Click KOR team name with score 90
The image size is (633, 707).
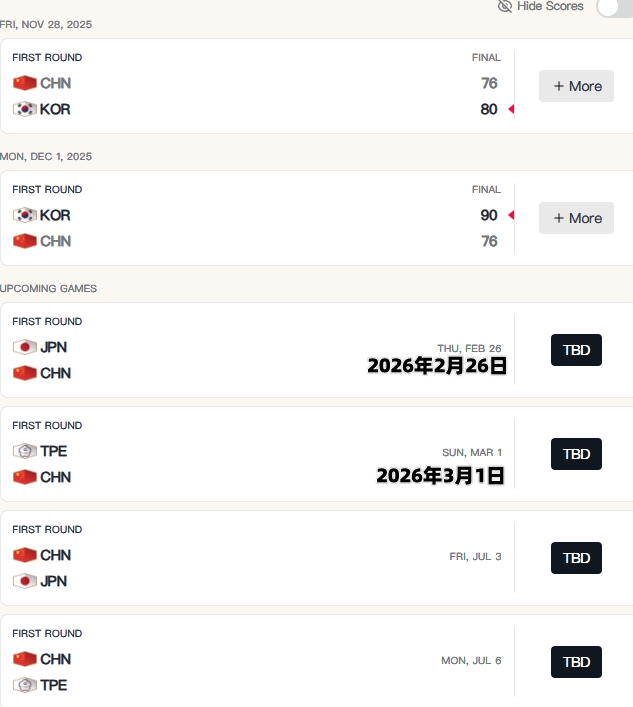55,215
